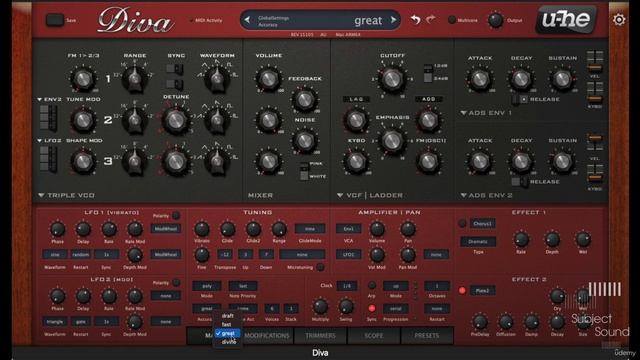Switch to the Trimmers tab
The width and height of the screenshot is (640, 360).
tap(320, 336)
